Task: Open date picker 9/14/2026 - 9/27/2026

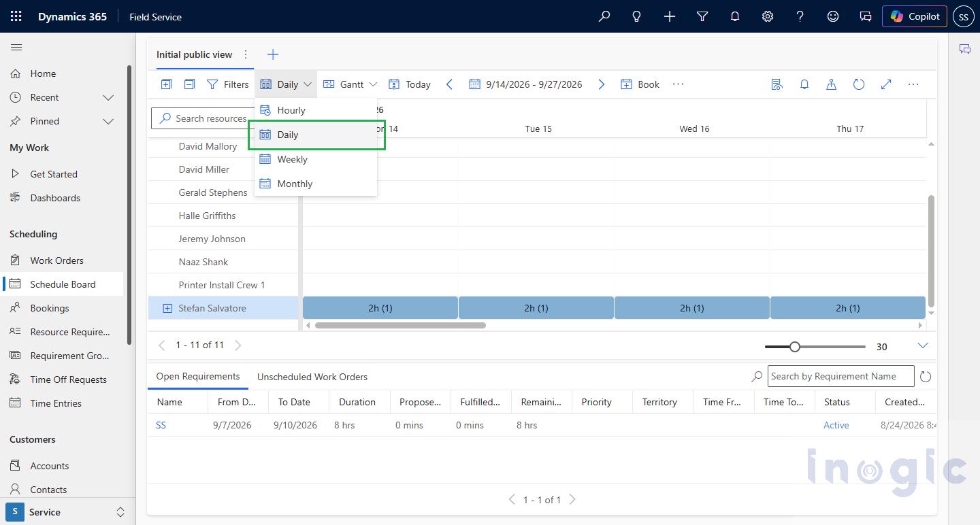Action: point(525,84)
